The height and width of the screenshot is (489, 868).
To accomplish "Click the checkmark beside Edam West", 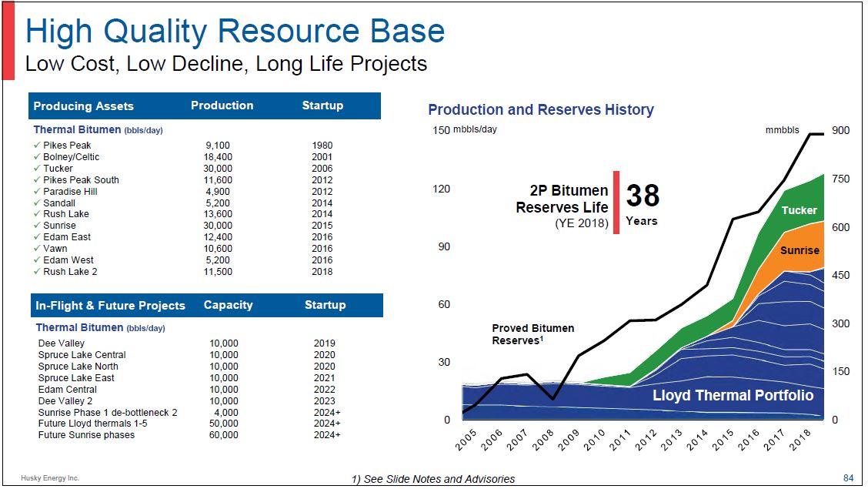I will (x=37, y=260).
